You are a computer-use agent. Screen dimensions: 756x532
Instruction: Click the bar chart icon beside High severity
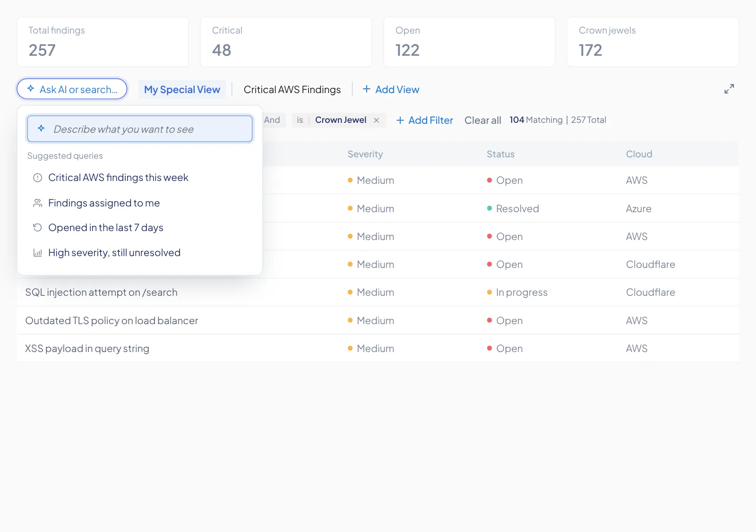[x=38, y=253]
